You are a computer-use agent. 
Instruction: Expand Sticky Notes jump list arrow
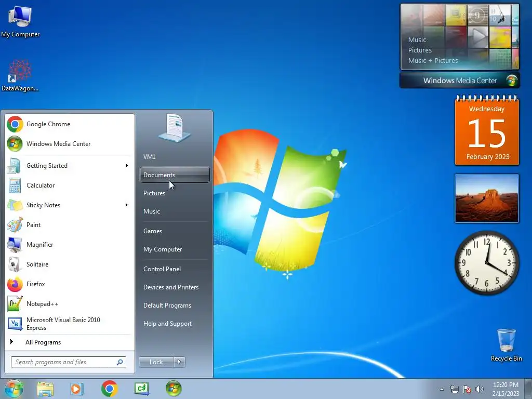pyautogui.click(x=127, y=205)
